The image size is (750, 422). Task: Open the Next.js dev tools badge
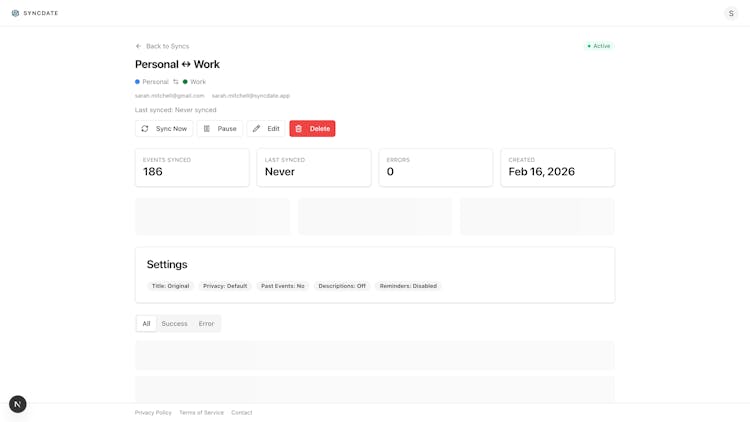18,404
